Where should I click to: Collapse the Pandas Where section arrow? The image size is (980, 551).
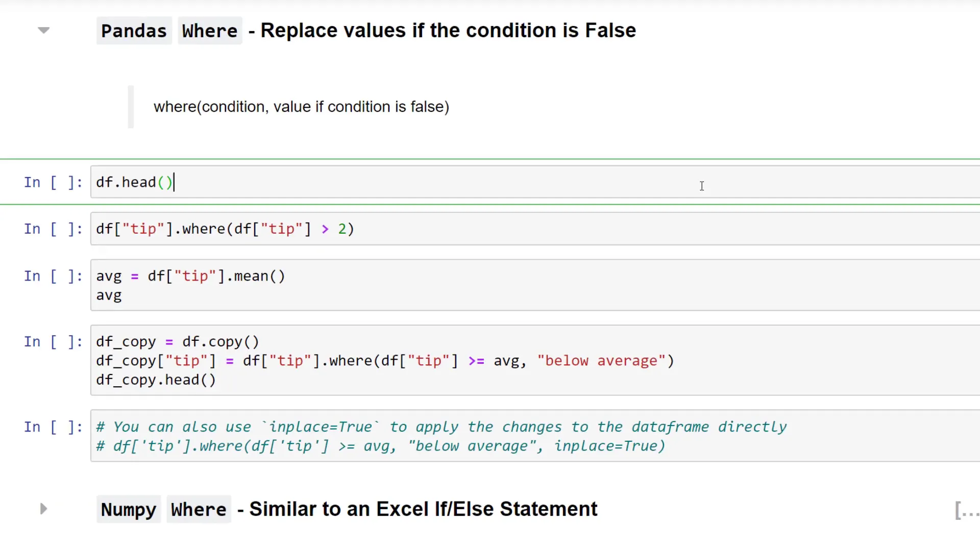coord(43,30)
